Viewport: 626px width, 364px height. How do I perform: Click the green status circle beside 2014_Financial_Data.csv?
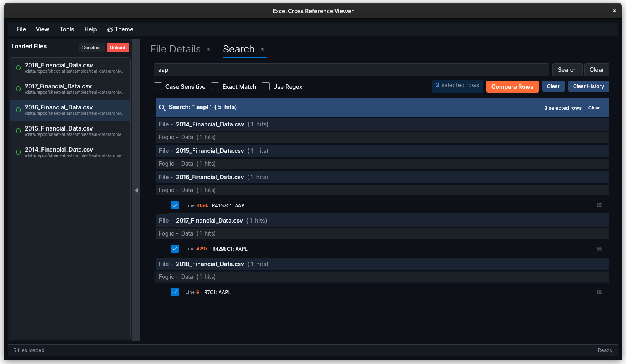click(x=18, y=152)
